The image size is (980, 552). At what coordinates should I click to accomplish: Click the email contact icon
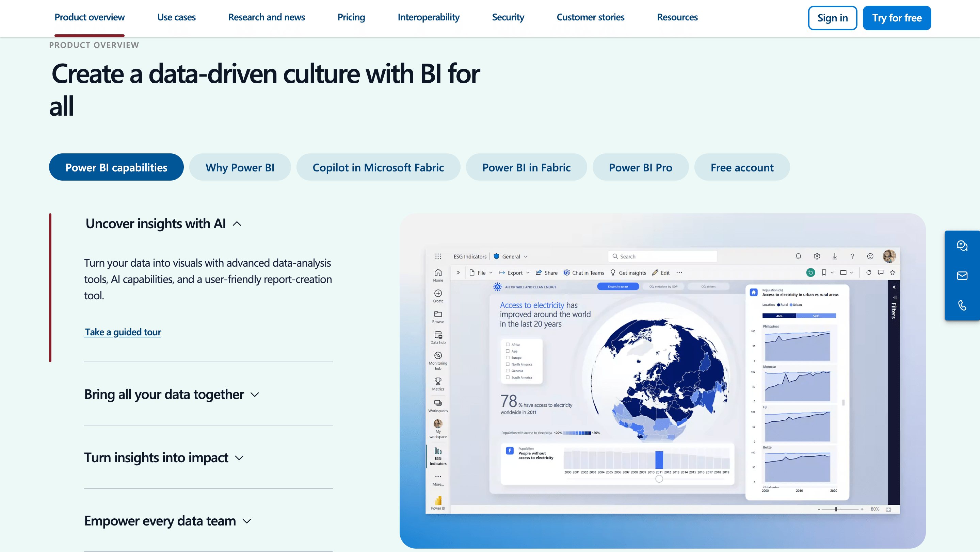click(x=962, y=275)
